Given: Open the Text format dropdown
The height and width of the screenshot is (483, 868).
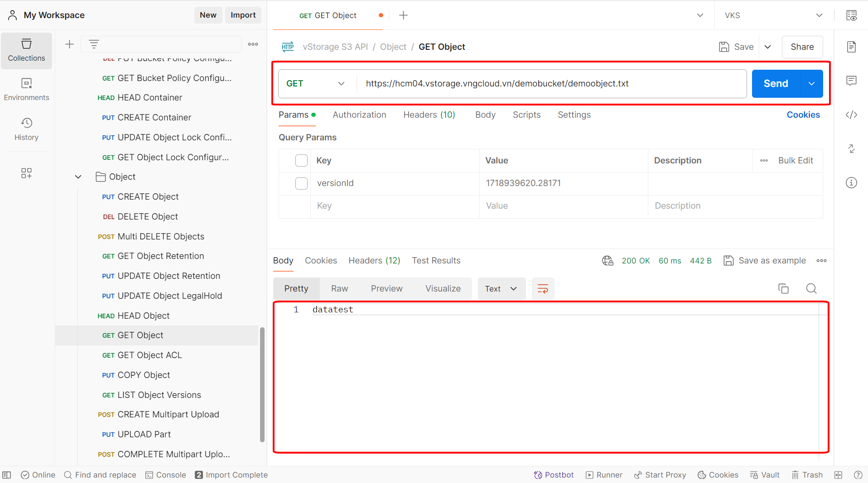Looking at the screenshot, I should (501, 289).
